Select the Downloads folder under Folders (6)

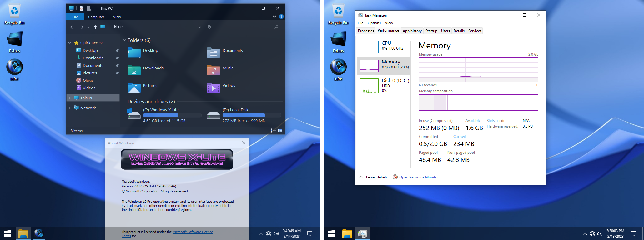pyautogui.click(x=145, y=70)
